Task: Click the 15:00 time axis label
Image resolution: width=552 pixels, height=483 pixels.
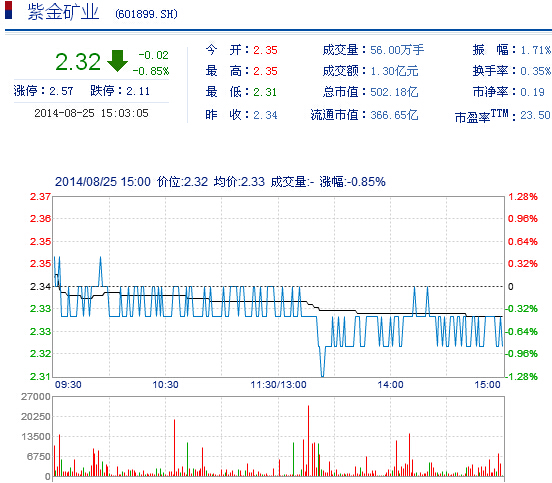Action: tap(488, 385)
